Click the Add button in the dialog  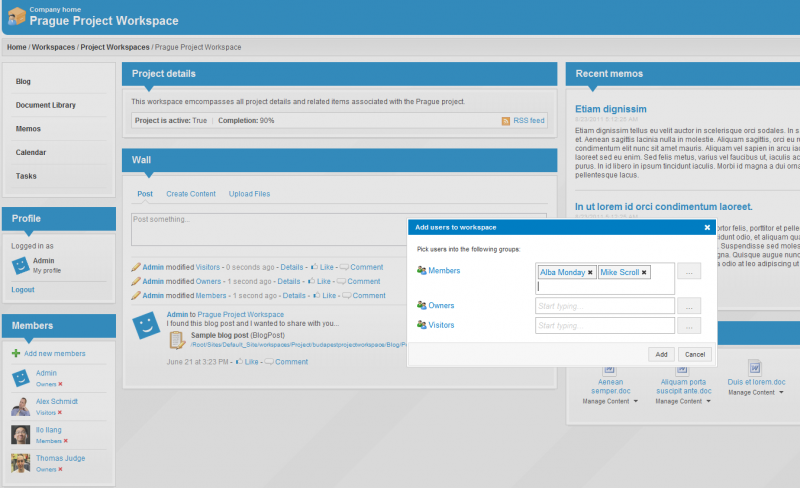[661, 354]
